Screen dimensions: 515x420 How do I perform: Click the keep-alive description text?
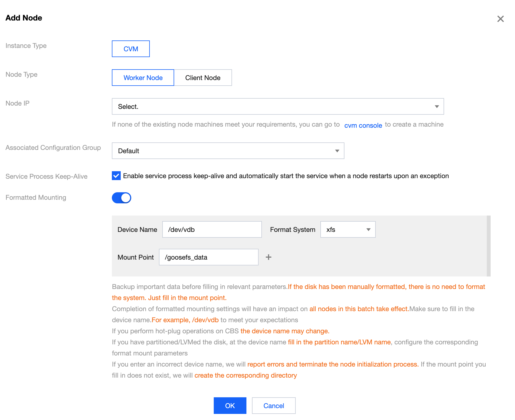(286, 176)
